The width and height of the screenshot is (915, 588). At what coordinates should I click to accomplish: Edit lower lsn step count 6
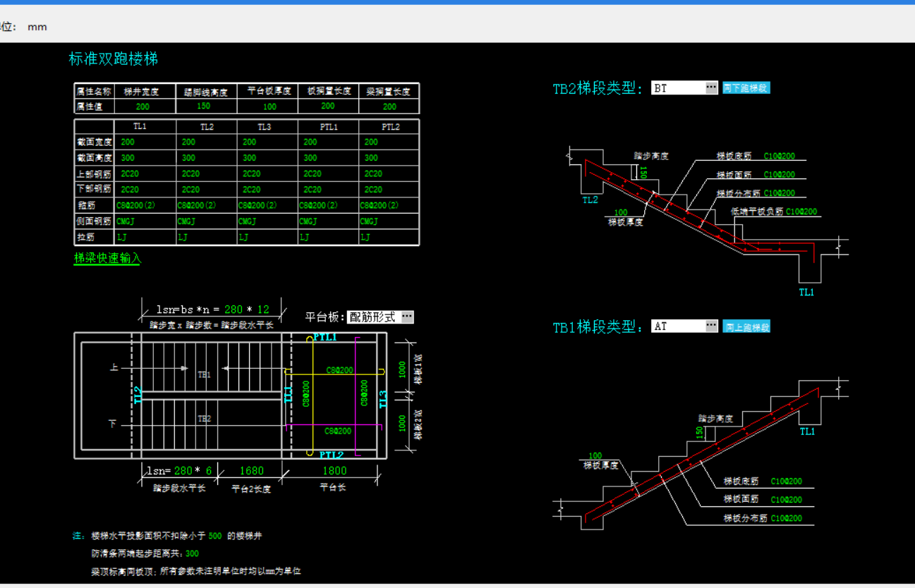[x=209, y=470]
